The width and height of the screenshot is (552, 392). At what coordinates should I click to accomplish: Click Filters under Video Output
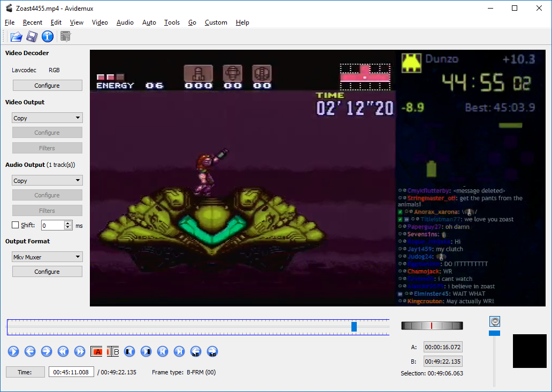47,148
